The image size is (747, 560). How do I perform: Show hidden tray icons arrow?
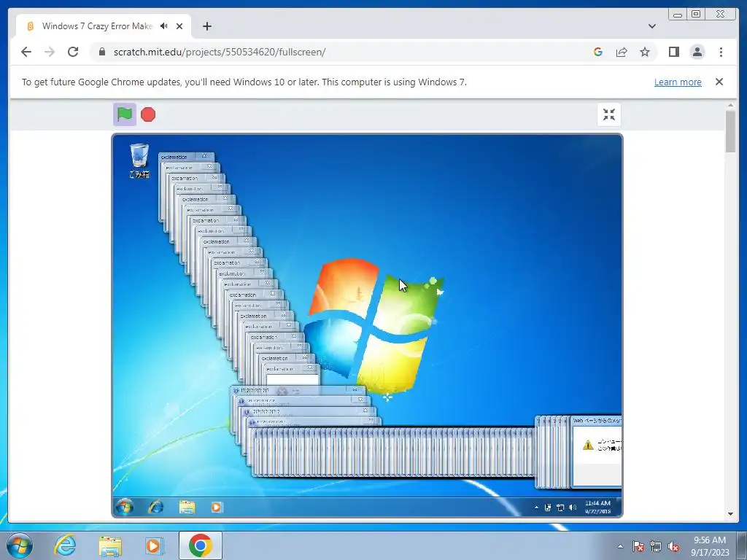tap(620, 546)
